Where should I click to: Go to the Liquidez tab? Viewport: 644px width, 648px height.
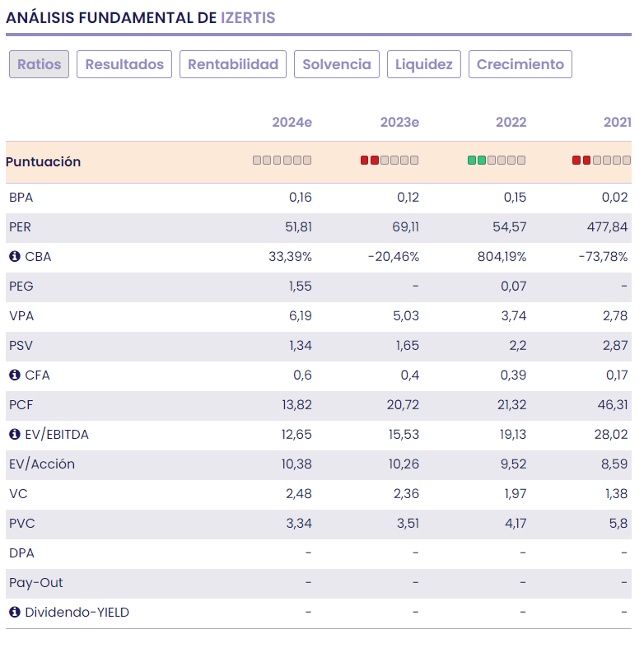[x=423, y=64]
